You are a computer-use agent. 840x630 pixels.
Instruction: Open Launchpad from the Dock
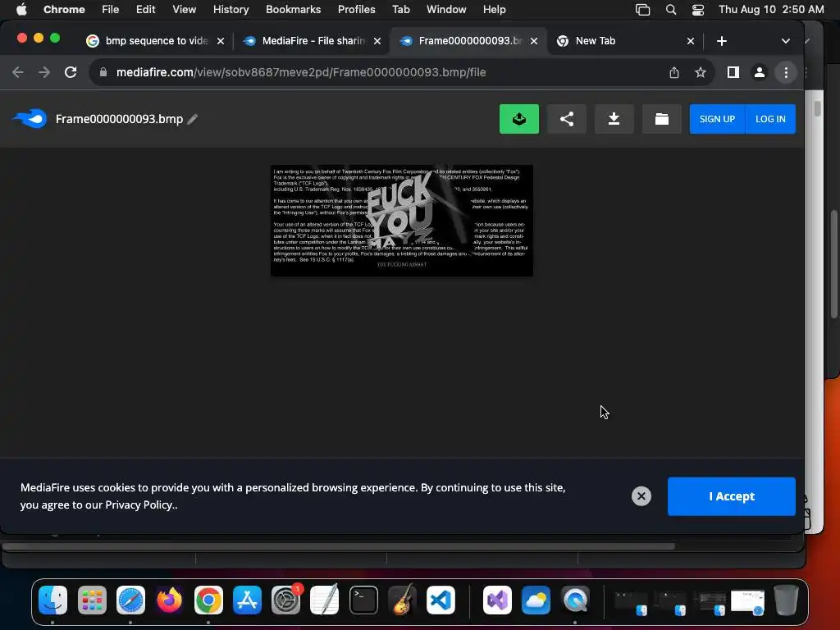point(92,600)
